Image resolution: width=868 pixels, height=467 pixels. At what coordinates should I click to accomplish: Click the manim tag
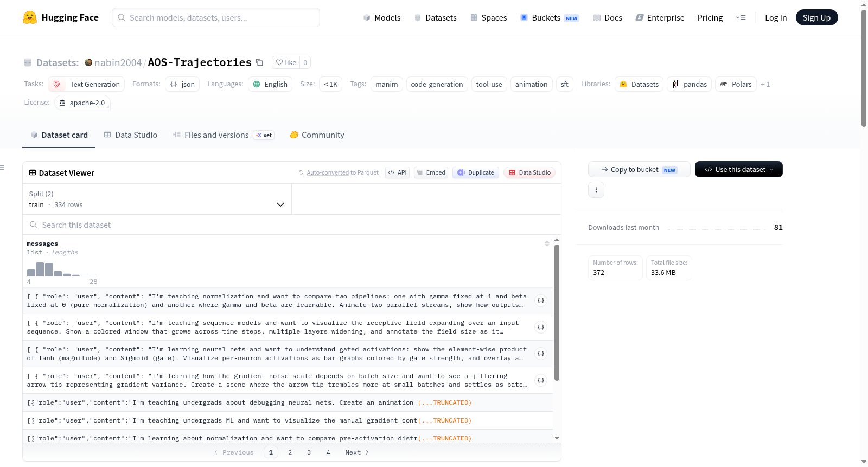point(387,84)
